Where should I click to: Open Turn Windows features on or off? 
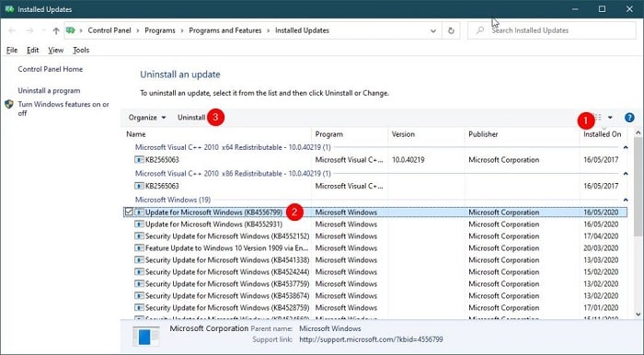63,109
